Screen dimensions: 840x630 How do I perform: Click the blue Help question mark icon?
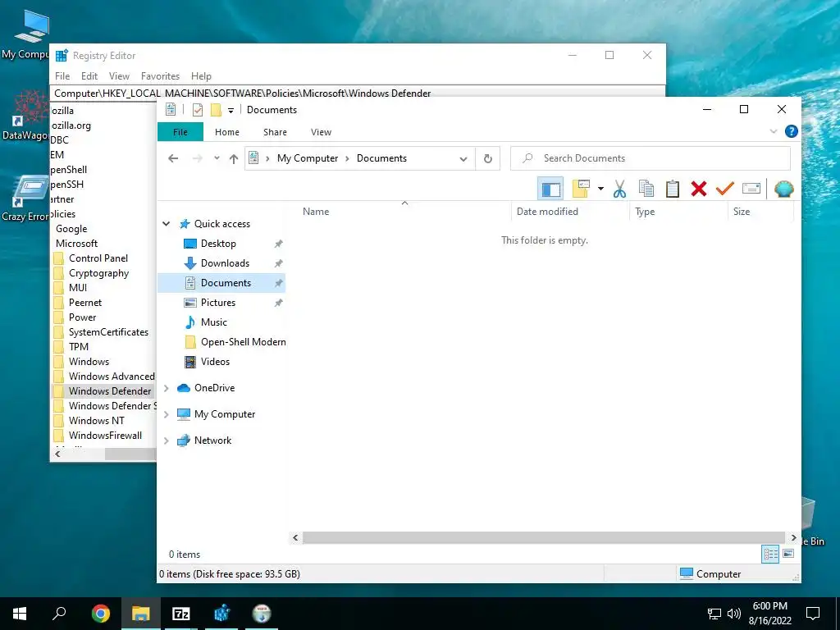tap(791, 131)
